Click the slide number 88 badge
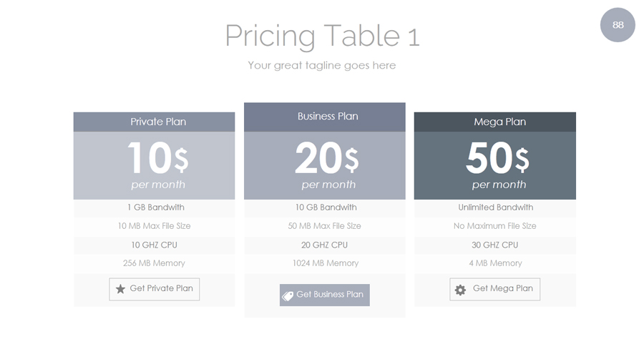Viewport: 644px width, 362px height. coord(618,25)
